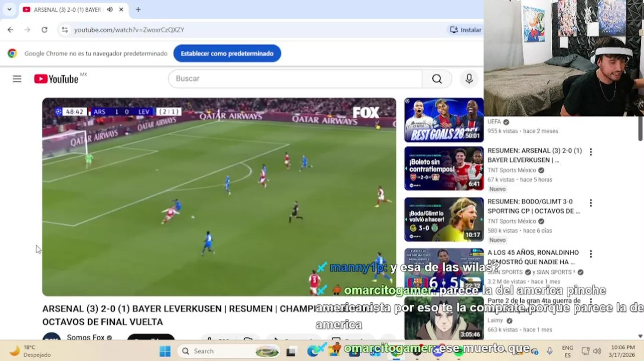Screen dimensions: 644x361
Task: Open the weather widget 18°C Despejado
Action: [x=30, y=351]
